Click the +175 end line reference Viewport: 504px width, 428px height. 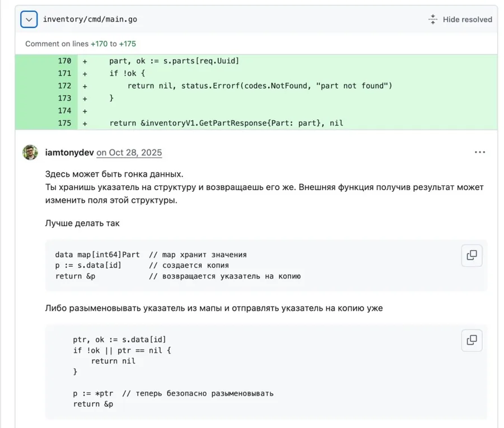[x=127, y=44]
